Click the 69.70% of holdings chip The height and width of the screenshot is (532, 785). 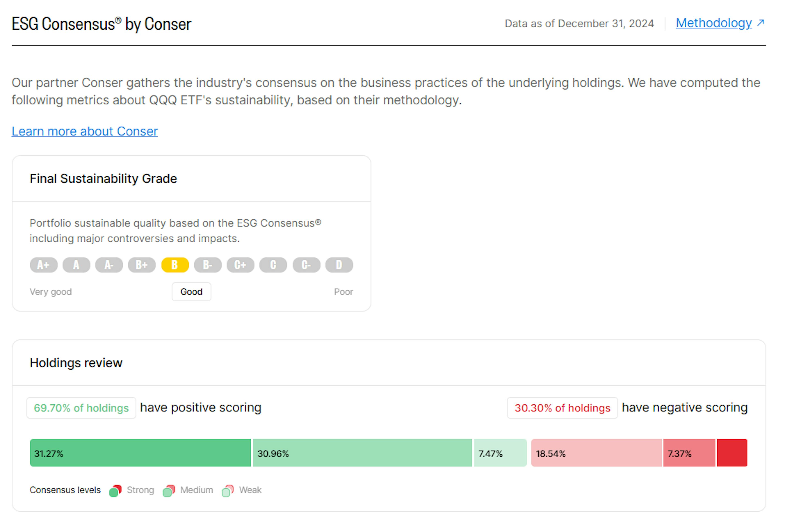pos(81,408)
